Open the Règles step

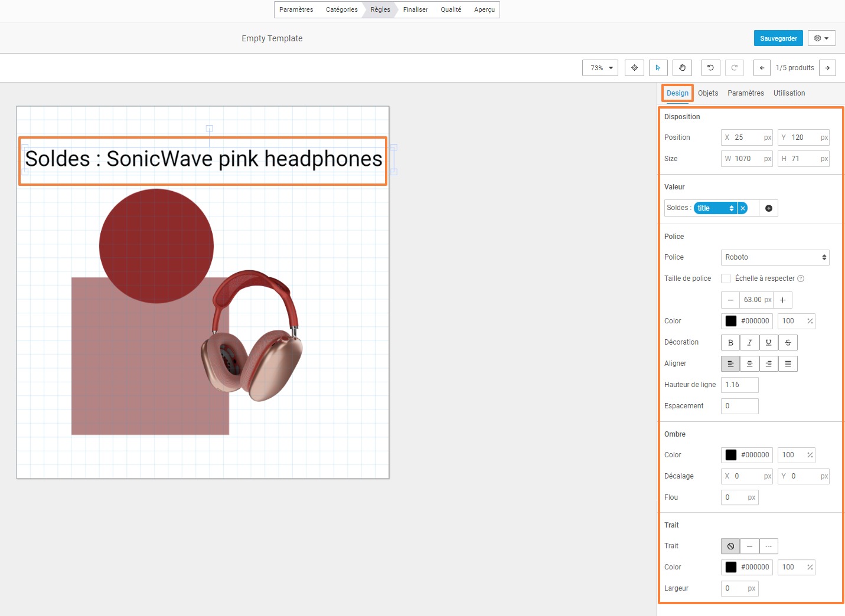pyautogui.click(x=380, y=9)
